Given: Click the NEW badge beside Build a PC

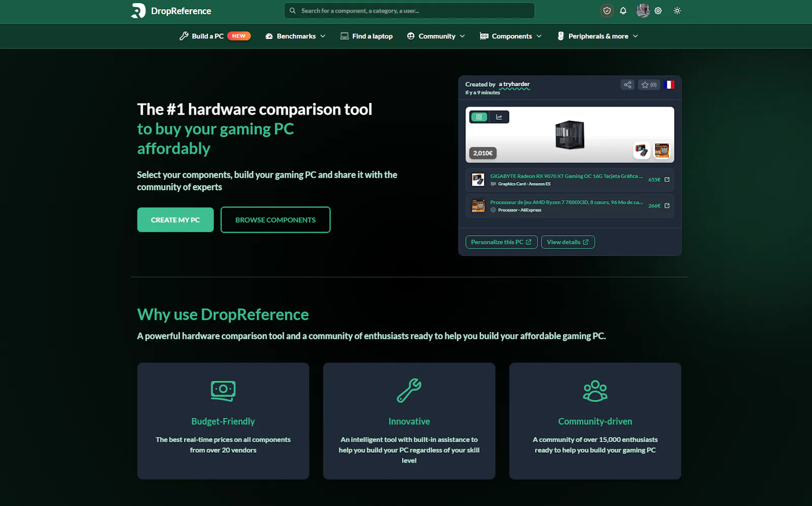Looking at the screenshot, I should pos(239,36).
